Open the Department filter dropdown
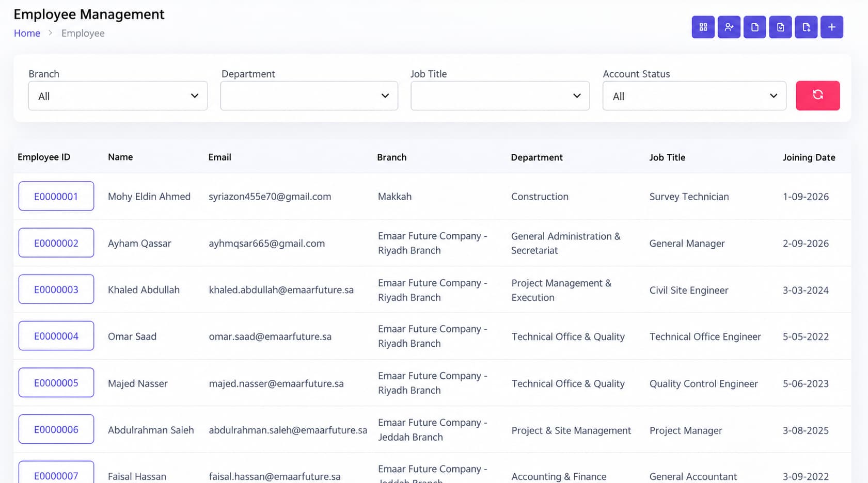The image size is (868, 483). [309, 95]
